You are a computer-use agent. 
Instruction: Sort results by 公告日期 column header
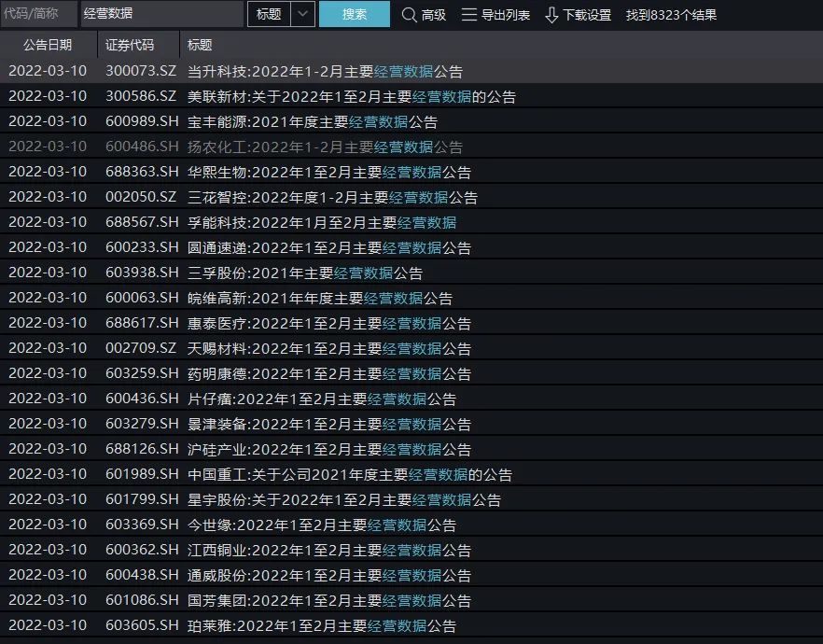click(48, 44)
